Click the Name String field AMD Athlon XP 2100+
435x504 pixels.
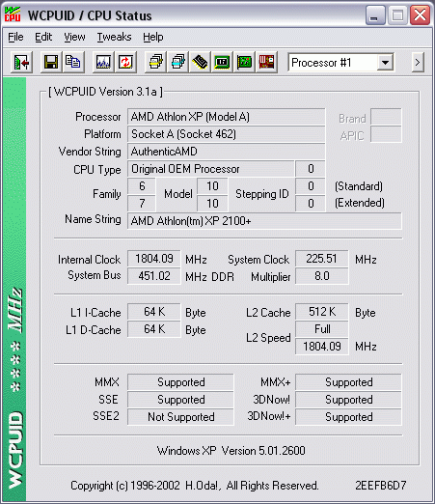pos(264,221)
